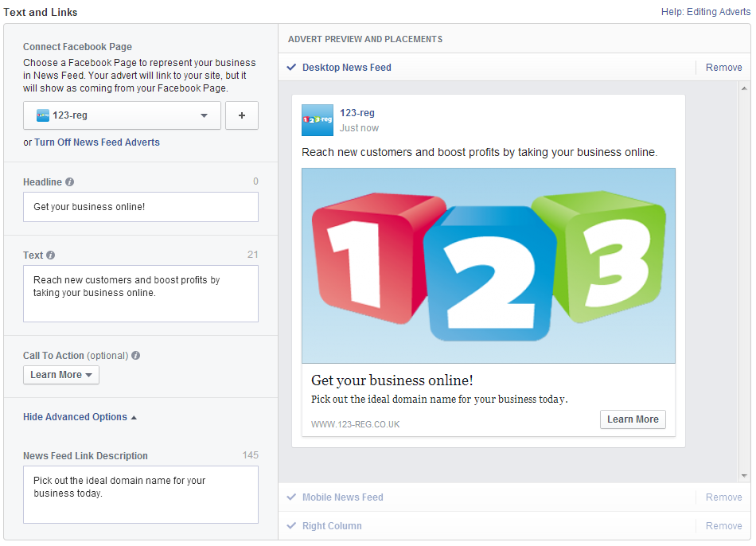Click the Text input field
The width and height of the screenshot is (756, 546).
coord(141,294)
